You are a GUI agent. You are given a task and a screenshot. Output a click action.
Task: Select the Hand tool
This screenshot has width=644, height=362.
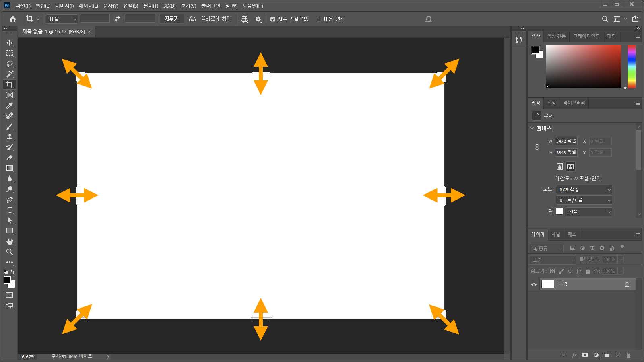pos(10,241)
